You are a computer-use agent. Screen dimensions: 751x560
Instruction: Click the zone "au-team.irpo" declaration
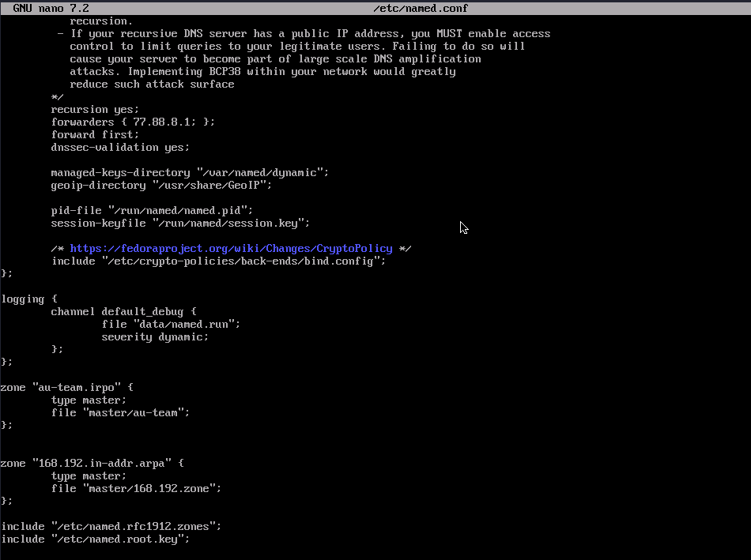click(x=67, y=388)
